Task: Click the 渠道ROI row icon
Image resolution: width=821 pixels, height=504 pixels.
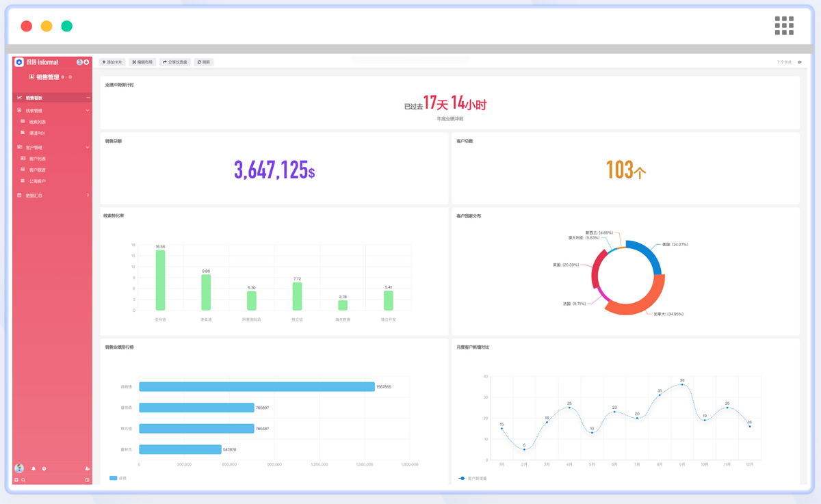Action: click(23, 133)
